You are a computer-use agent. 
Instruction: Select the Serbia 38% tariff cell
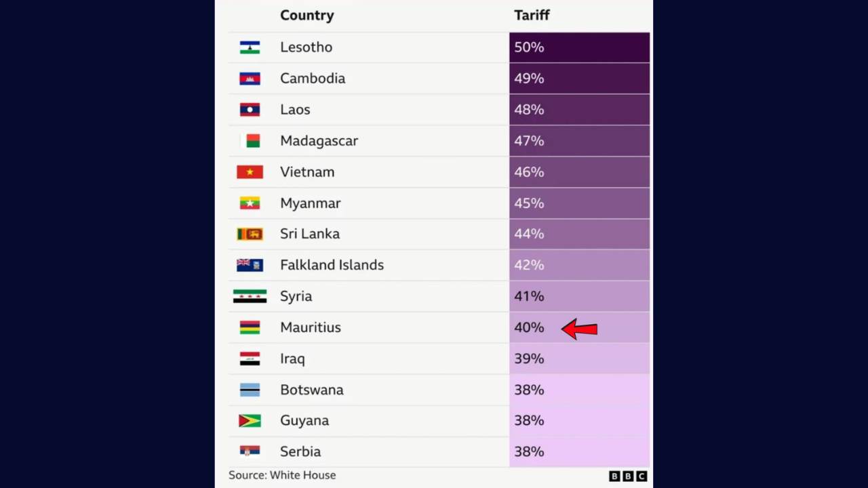click(579, 451)
